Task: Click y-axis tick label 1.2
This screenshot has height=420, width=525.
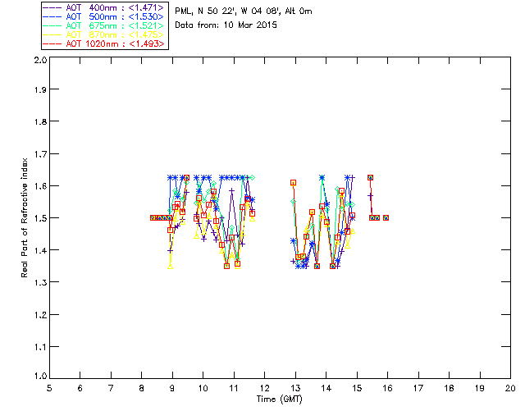Action: (40, 315)
